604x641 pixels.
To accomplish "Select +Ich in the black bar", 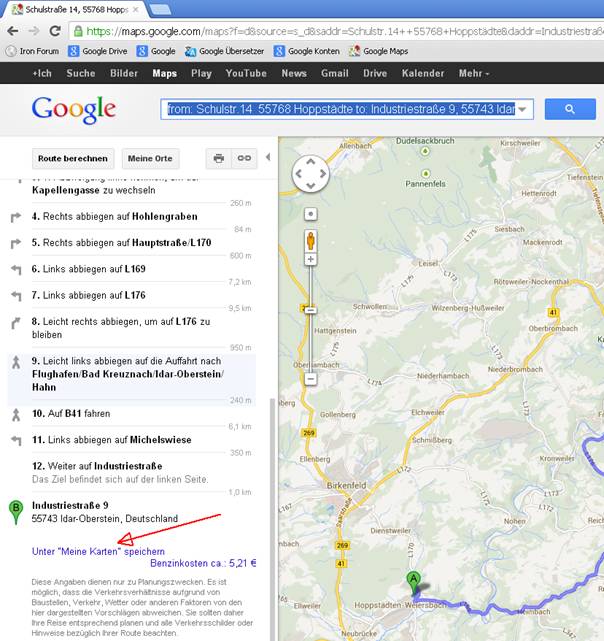I will coord(42,73).
